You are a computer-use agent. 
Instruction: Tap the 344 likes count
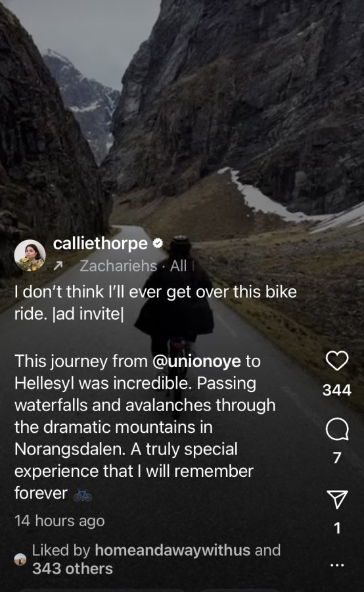point(337,390)
